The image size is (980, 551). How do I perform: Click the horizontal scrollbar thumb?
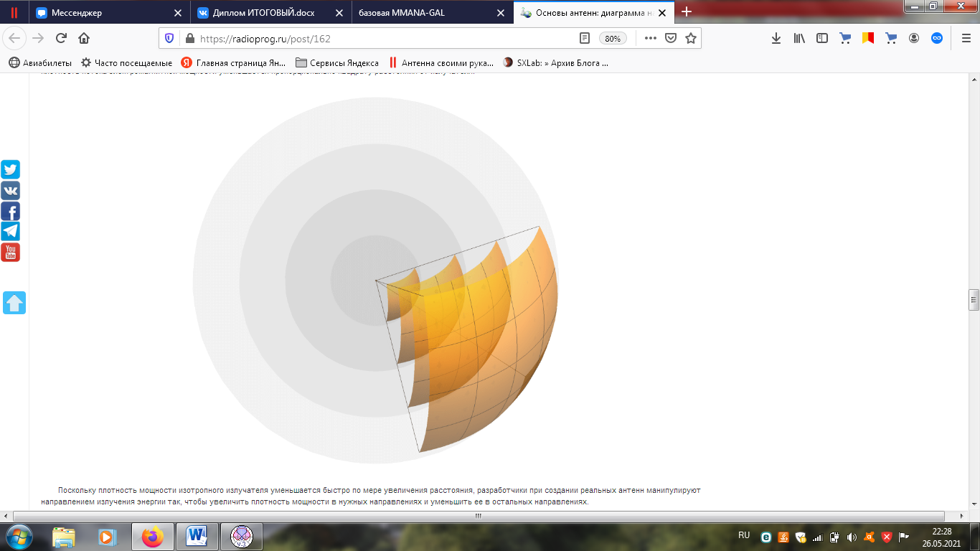click(x=479, y=516)
